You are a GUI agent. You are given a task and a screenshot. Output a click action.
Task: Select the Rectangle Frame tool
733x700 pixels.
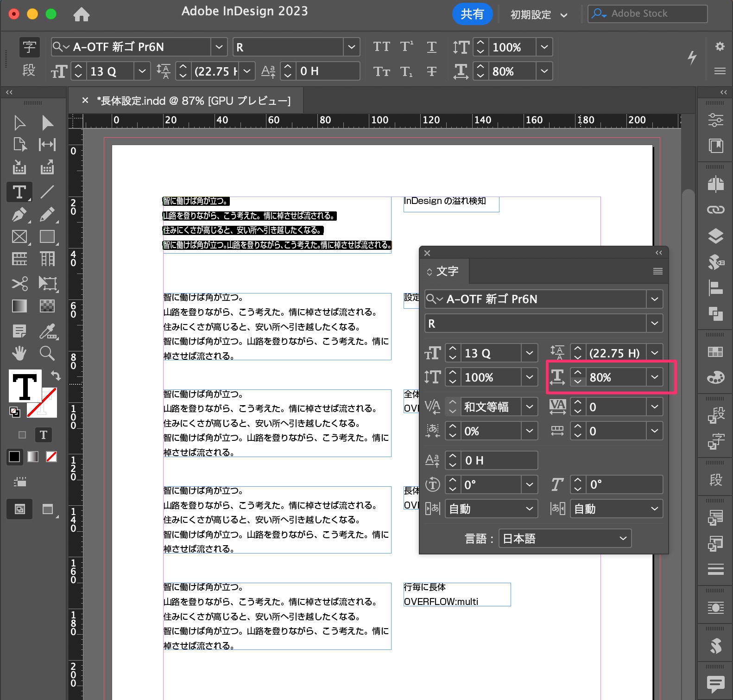pyautogui.click(x=19, y=237)
